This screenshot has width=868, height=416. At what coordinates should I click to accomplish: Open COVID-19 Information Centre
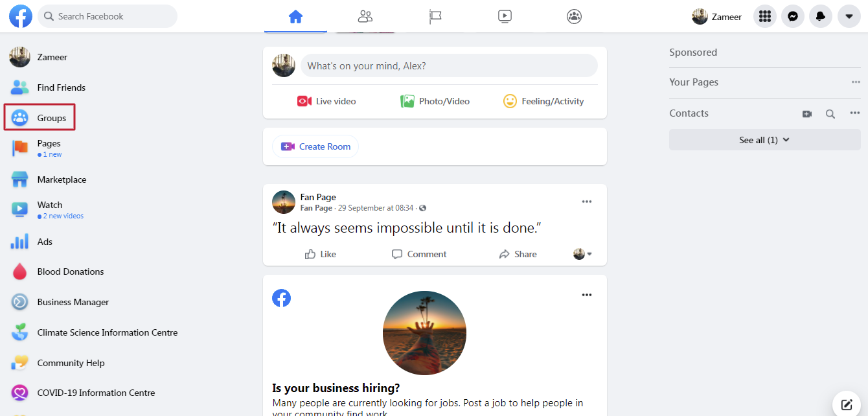click(84, 393)
